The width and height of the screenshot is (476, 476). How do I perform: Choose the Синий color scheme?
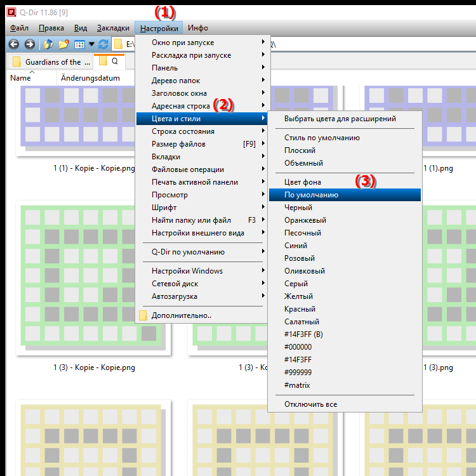(x=345, y=246)
